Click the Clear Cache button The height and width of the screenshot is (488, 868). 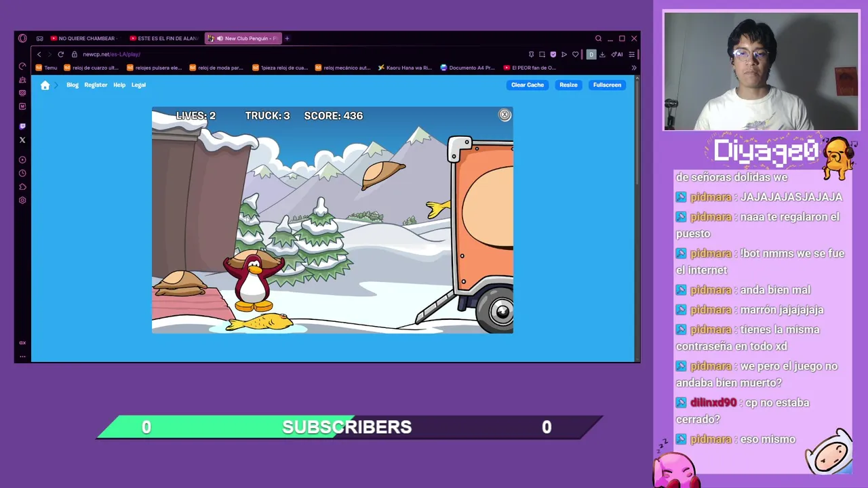click(x=528, y=85)
